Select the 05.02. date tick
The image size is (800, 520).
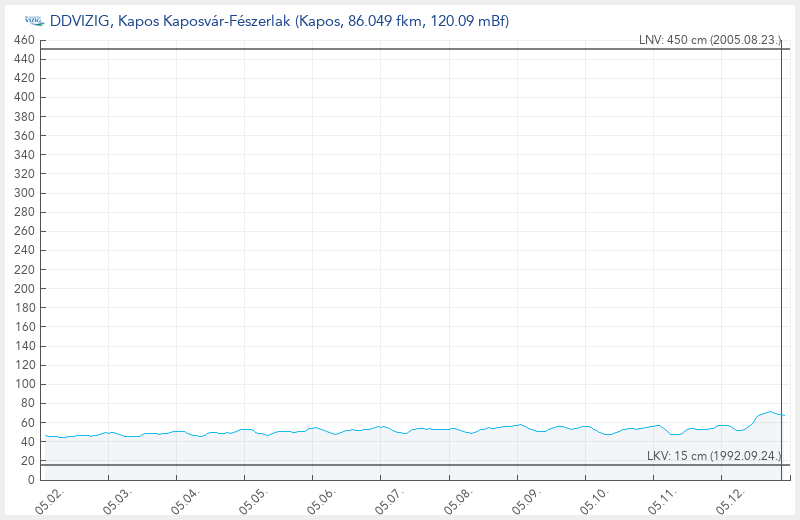[49, 501]
